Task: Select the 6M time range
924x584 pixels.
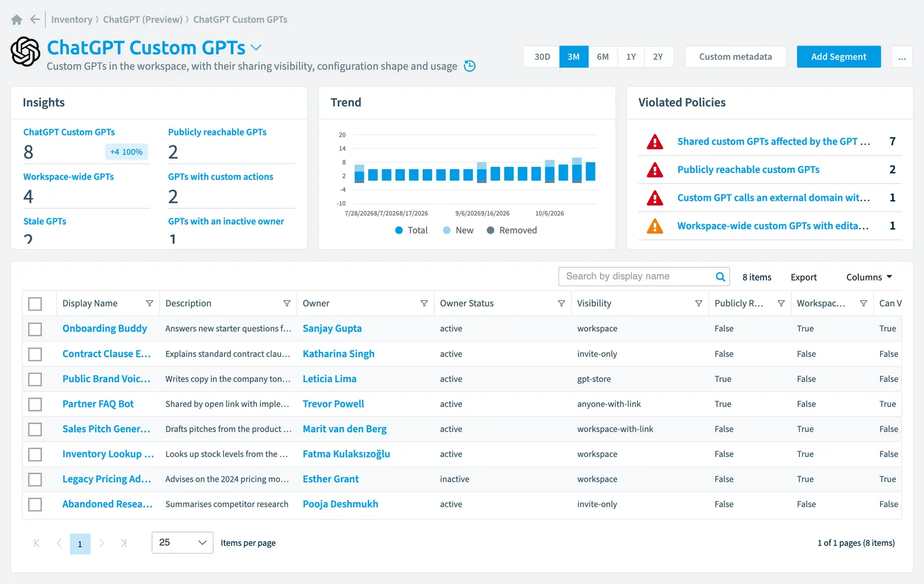Action: point(602,57)
